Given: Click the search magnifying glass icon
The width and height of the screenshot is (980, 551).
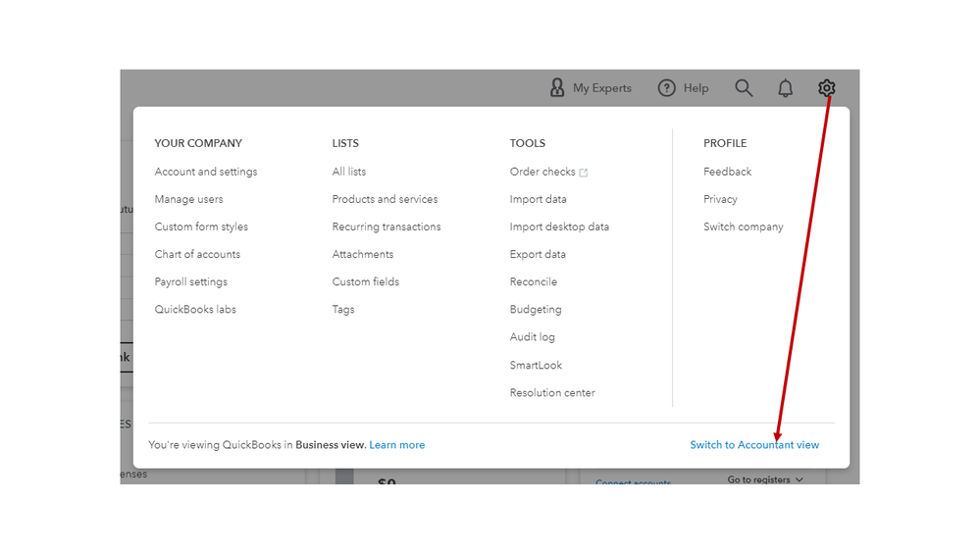Looking at the screenshot, I should 745,88.
